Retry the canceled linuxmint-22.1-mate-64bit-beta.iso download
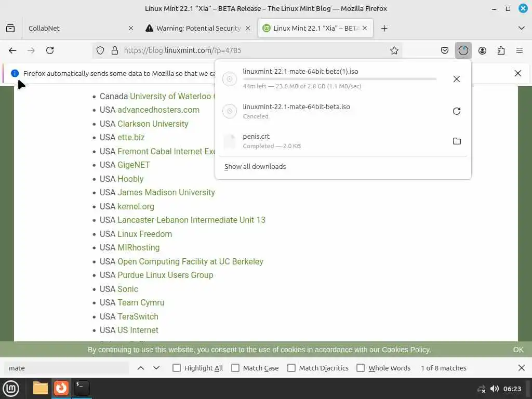Image resolution: width=532 pixels, height=399 pixels. click(x=457, y=111)
